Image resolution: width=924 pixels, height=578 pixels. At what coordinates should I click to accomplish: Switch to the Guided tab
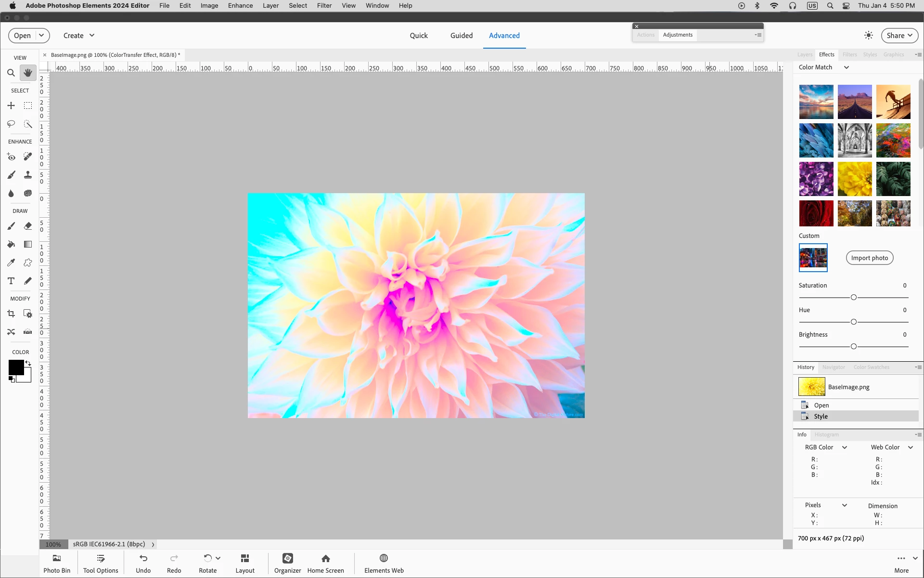461,35
